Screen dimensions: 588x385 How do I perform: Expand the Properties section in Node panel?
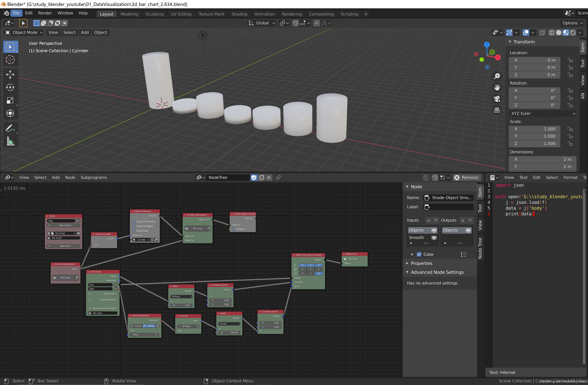coord(421,263)
